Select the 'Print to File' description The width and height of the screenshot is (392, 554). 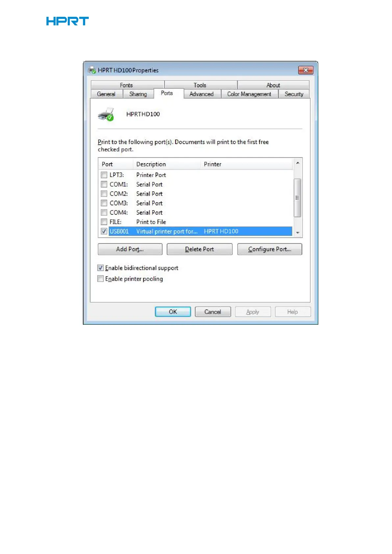151,222
